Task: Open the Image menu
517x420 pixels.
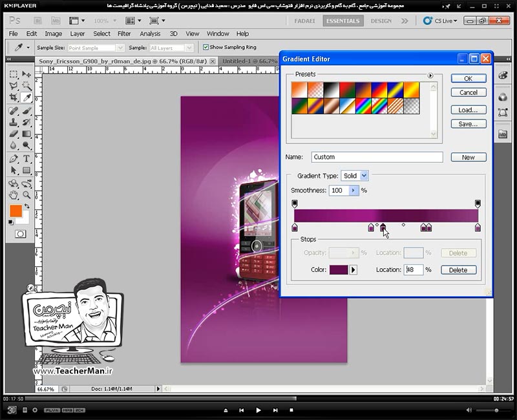Action: (x=54, y=34)
